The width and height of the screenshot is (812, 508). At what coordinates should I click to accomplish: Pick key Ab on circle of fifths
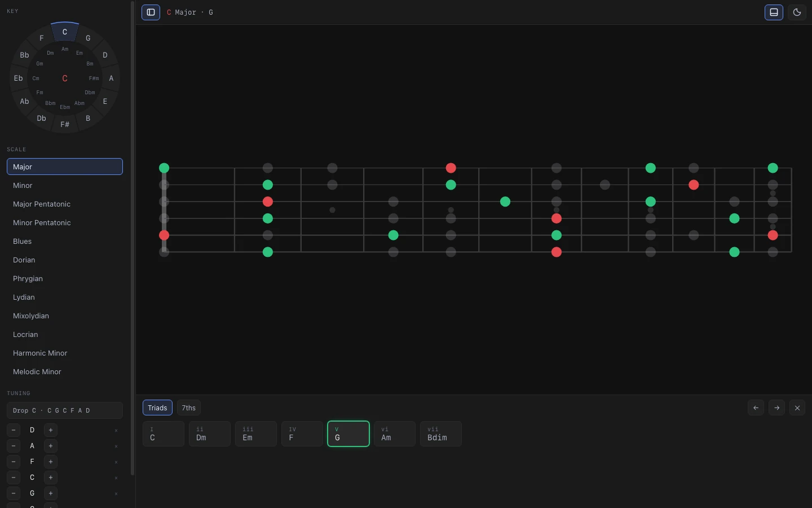tap(25, 101)
